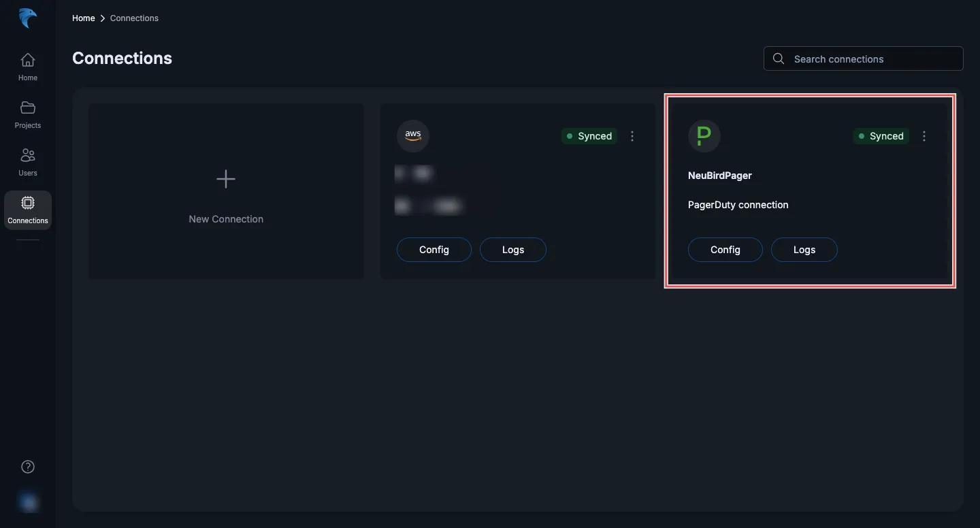Open the Projects folder icon

[28, 108]
